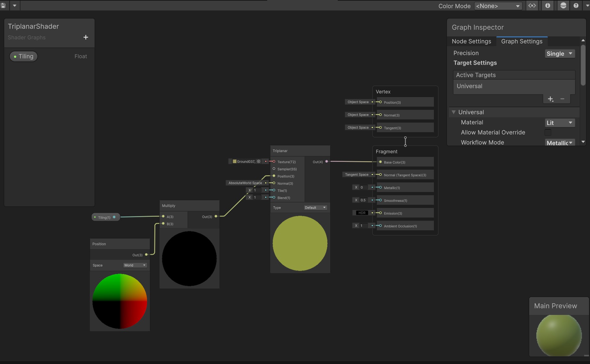Screen dimensions: 590x364
Task: Open the Color Mode dropdown
Action: pos(498,6)
